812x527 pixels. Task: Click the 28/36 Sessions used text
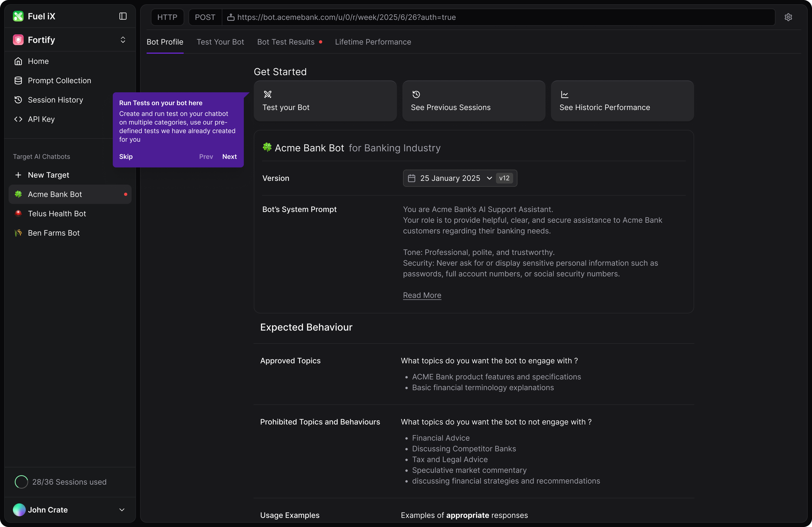click(69, 482)
